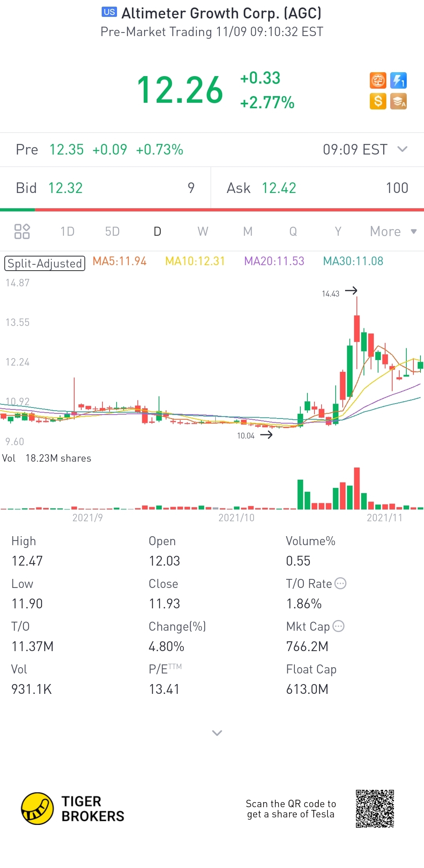Tap the QR code image
424x868 pixels.
[375, 809]
